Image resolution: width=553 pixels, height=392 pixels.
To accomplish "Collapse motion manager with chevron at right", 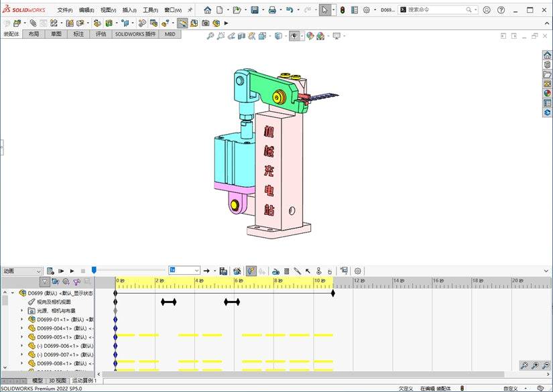I will [x=546, y=271].
